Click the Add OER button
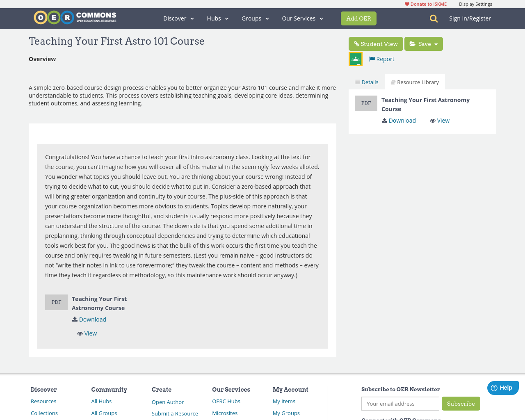The image size is (525, 420). click(358, 18)
